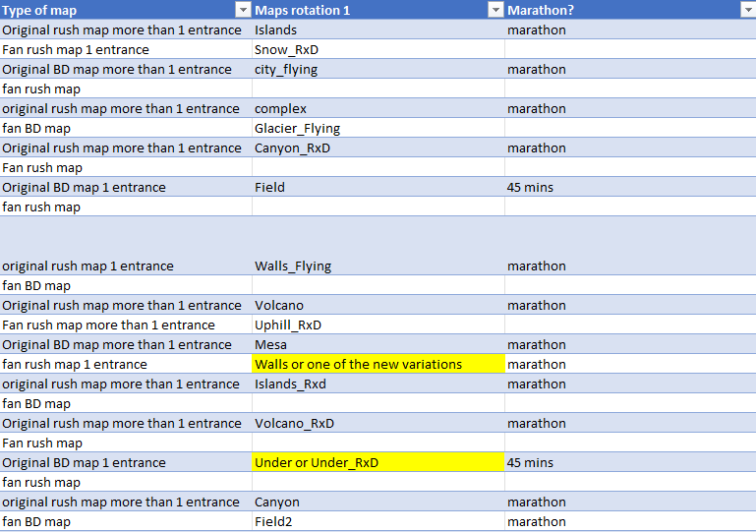Open the Type of map filter dropdown
The width and height of the screenshot is (756, 532).
point(243,10)
